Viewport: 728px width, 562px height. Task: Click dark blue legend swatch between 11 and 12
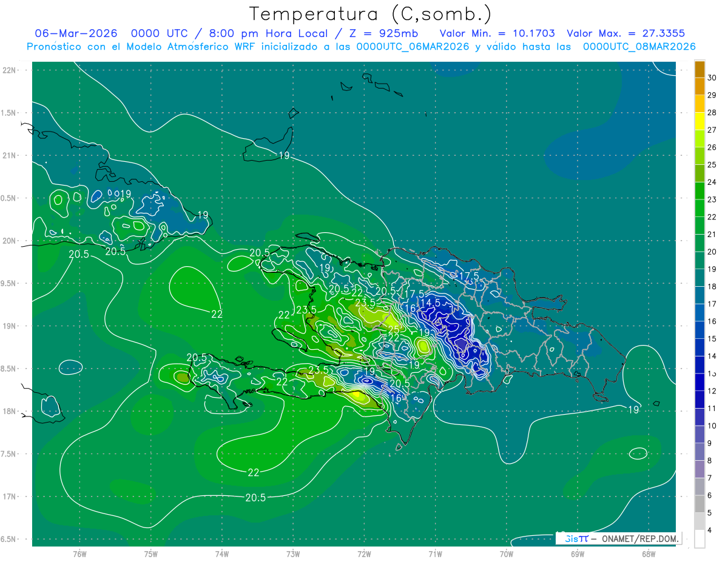[699, 400]
